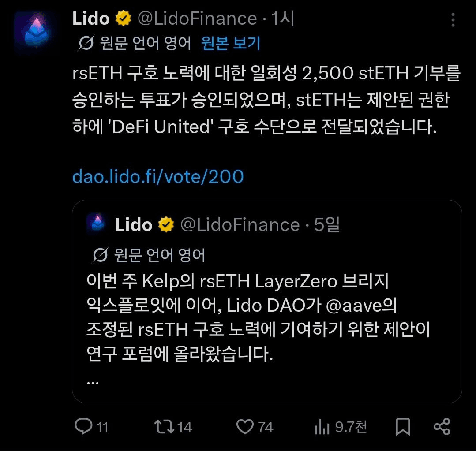Image resolution: width=476 pixels, height=451 pixels.
Task: Open the @LidoFinance handle on main post
Action: pos(197,19)
